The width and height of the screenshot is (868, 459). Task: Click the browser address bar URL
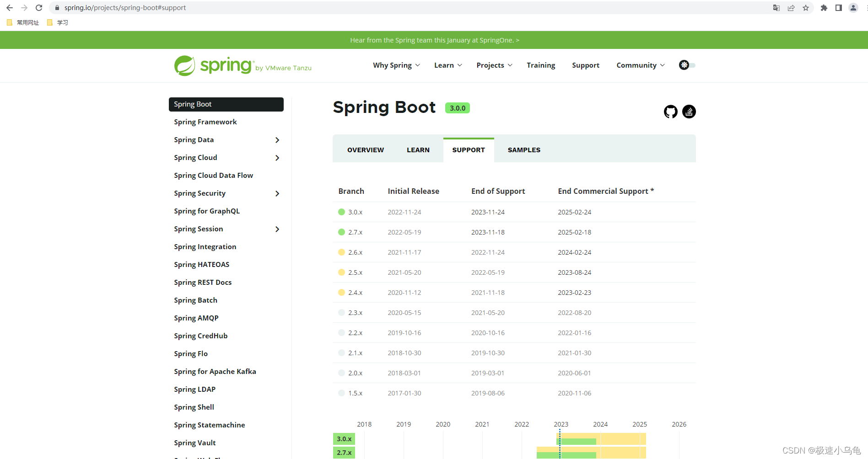click(125, 8)
